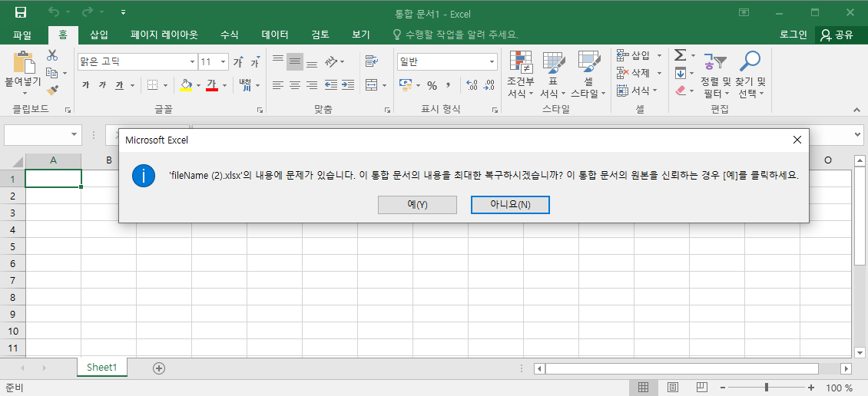Apply comma style icon
868x396 pixels.
tap(449, 85)
